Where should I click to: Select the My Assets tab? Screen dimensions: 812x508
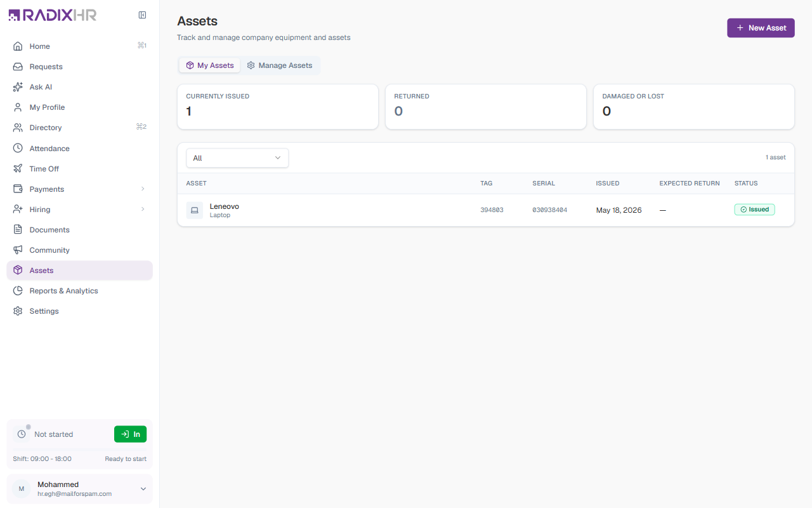tap(210, 65)
